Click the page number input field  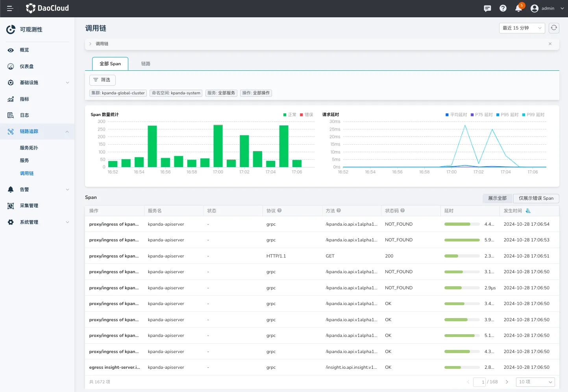pyautogui.click(x=479, y=382)
